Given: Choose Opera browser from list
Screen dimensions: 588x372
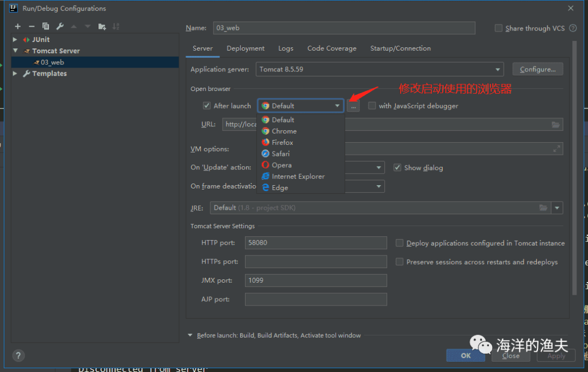Looking at the screenshot, I should [301, 165].
